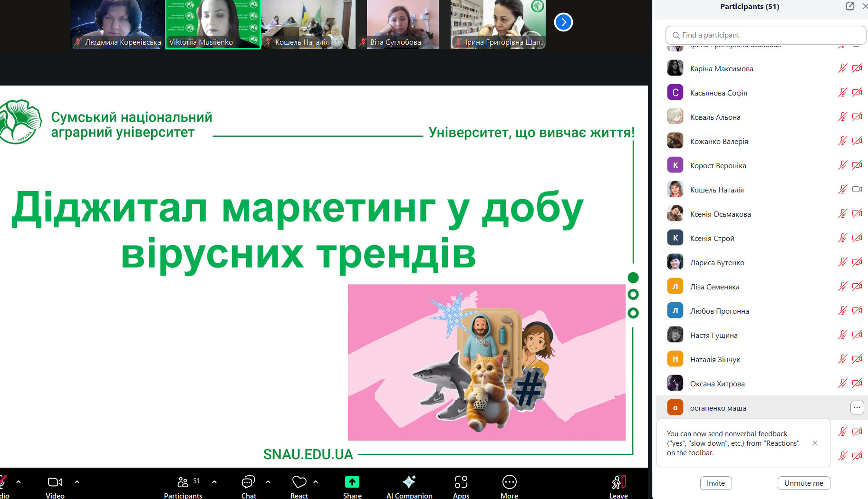The image size is (868, 499).
Task: Click the More options icon
Action: point(509,482)
